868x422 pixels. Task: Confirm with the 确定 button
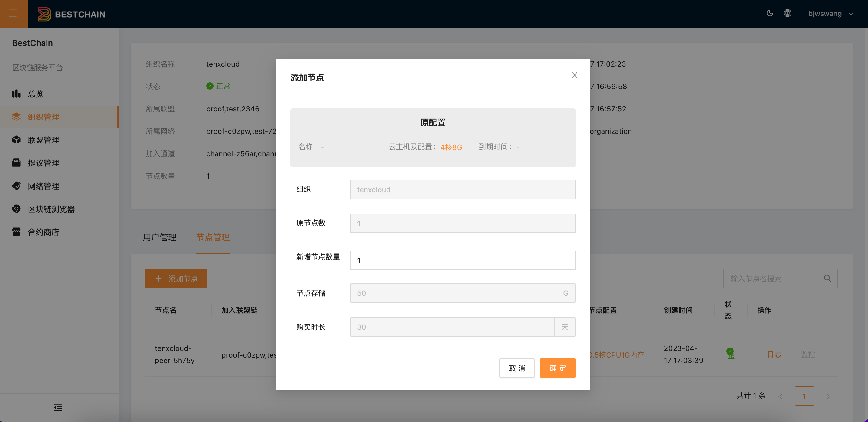[557, 368]
